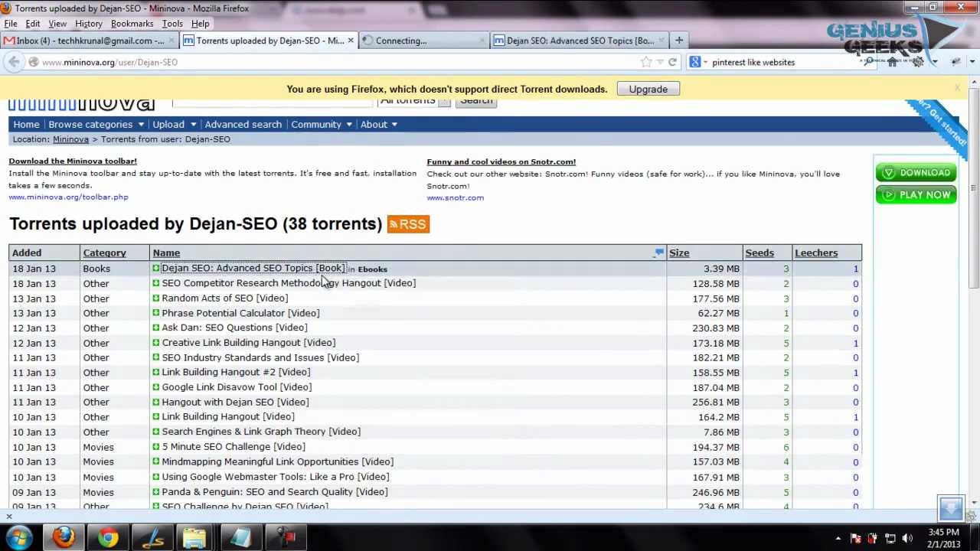The image size is (980, 551).
Task: Open www.snotr.com link
Action: point(455,197)
